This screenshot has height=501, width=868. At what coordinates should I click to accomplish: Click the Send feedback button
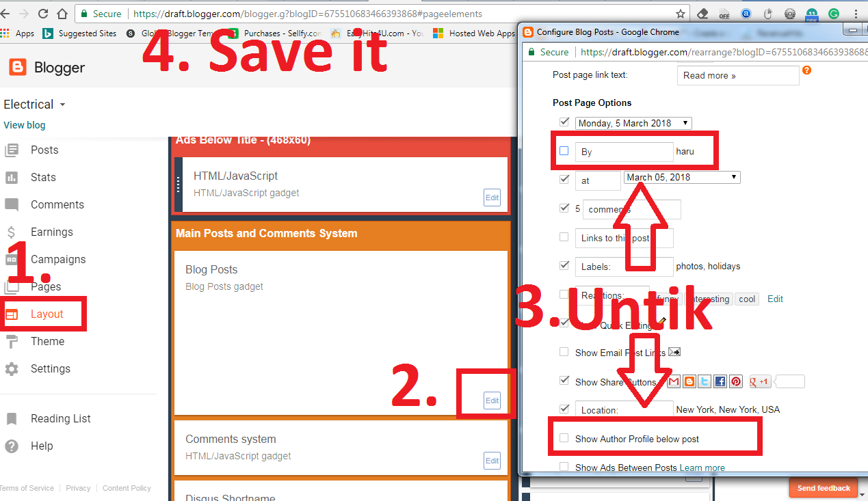[x=824, y=488]
